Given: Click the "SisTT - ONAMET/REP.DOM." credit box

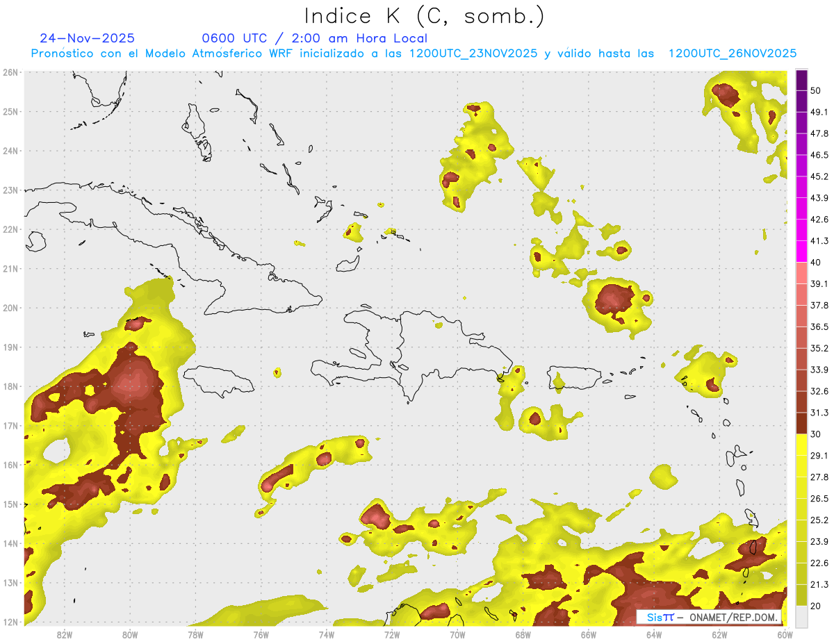Looking at the screenshot, I should point(709,617).
